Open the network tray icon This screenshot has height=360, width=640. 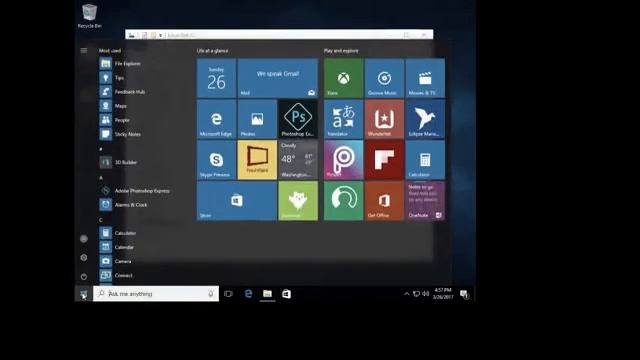point(416,294)
